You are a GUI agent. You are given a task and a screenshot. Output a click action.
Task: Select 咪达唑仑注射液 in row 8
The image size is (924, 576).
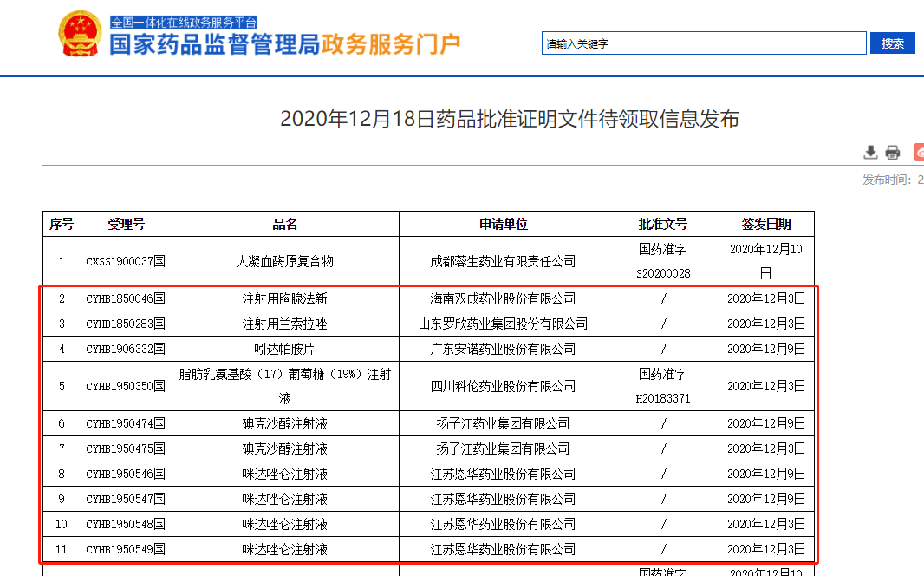click(x=285, y=474)
